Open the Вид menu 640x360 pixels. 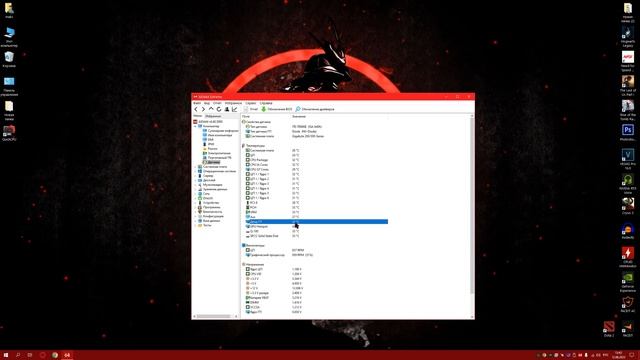pyautogui.click(x=207, y=103)
